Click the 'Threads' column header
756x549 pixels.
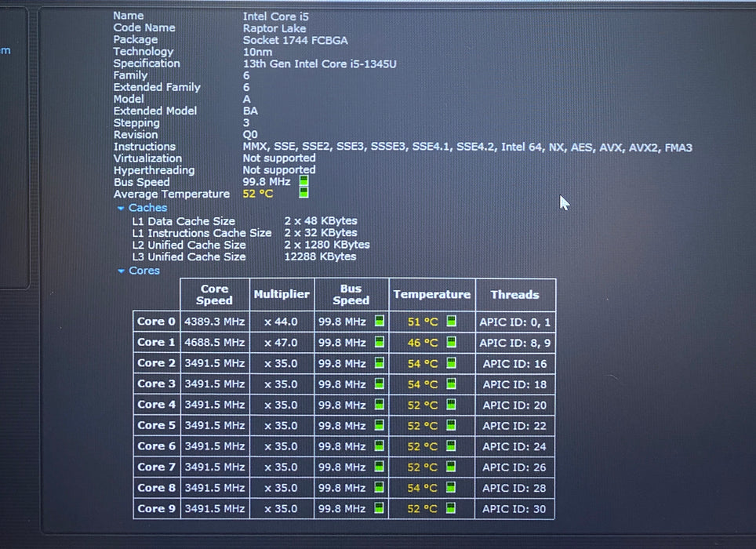click(515, 295)
